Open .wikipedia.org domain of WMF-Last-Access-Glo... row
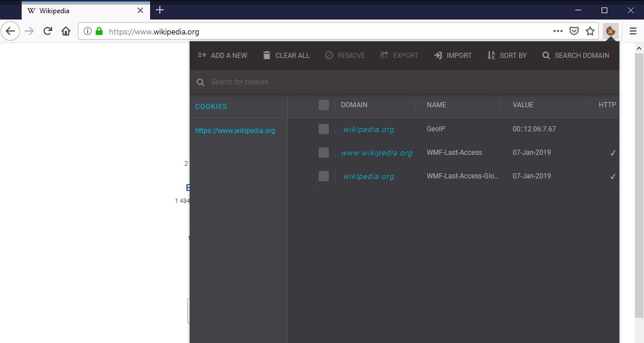 pos(367,176)
